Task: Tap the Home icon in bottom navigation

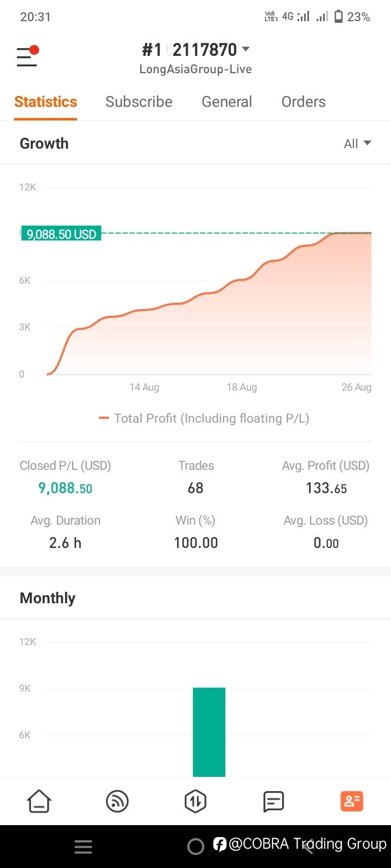Action: point(39,801)
